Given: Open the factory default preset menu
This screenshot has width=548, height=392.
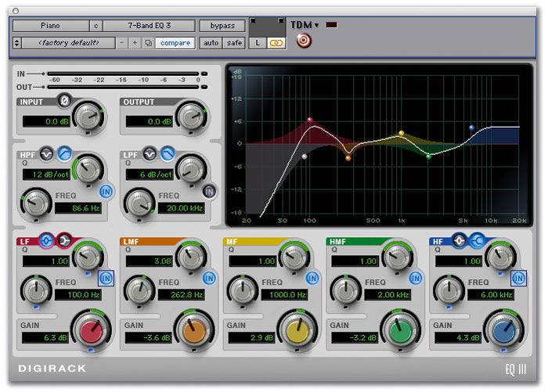Looking at the screenshot, I should 70,42.
